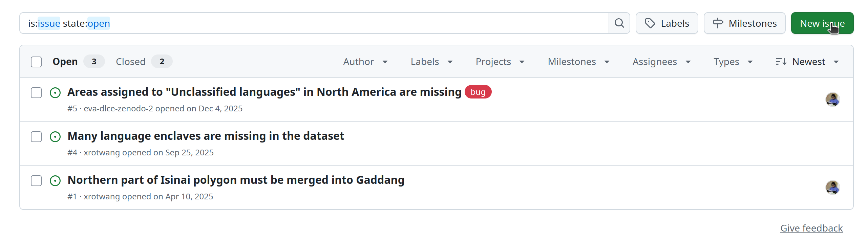
Task: Click the open issue status icon for issue #1
Action: [x=55, y=181]
